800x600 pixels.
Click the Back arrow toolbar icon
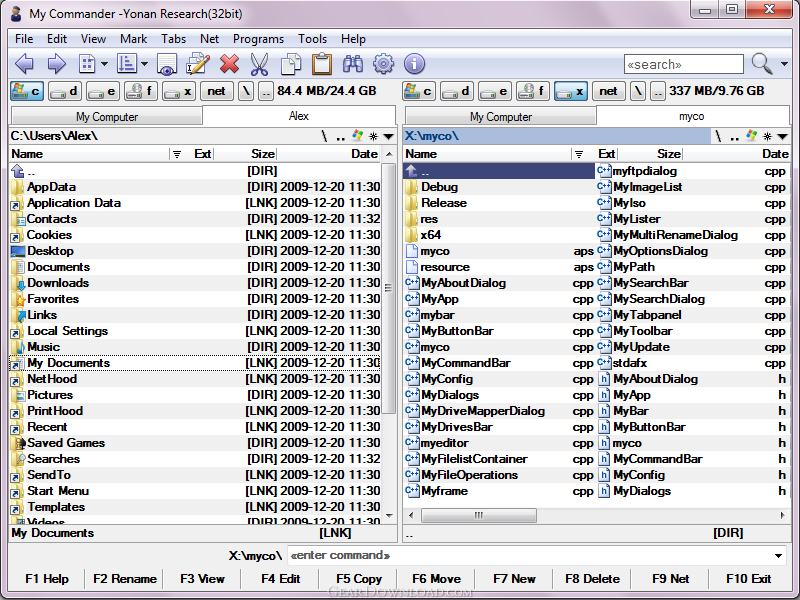[24, 64]
